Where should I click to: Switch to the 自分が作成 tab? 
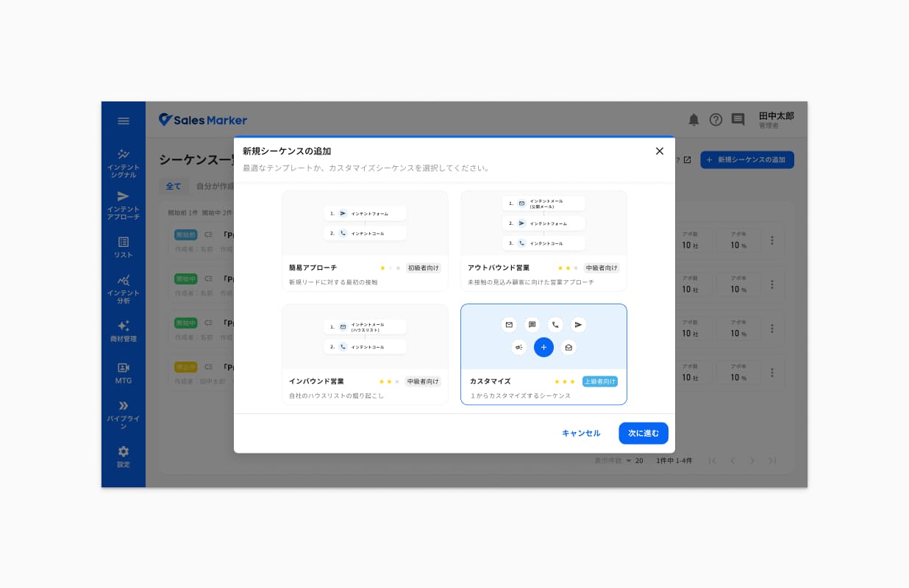215,187
